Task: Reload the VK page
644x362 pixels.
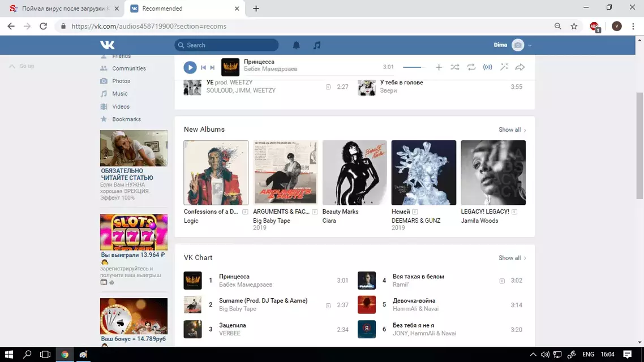Action: [43, 26]
